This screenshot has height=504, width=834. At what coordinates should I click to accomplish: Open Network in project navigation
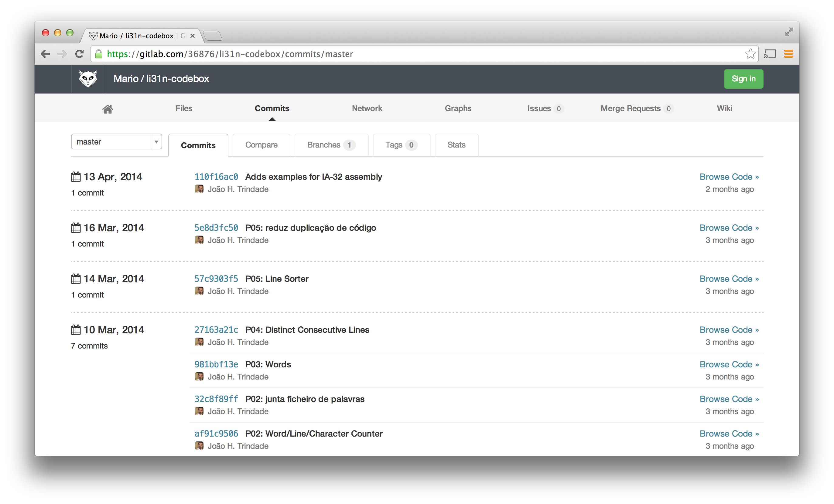[367, 109]
